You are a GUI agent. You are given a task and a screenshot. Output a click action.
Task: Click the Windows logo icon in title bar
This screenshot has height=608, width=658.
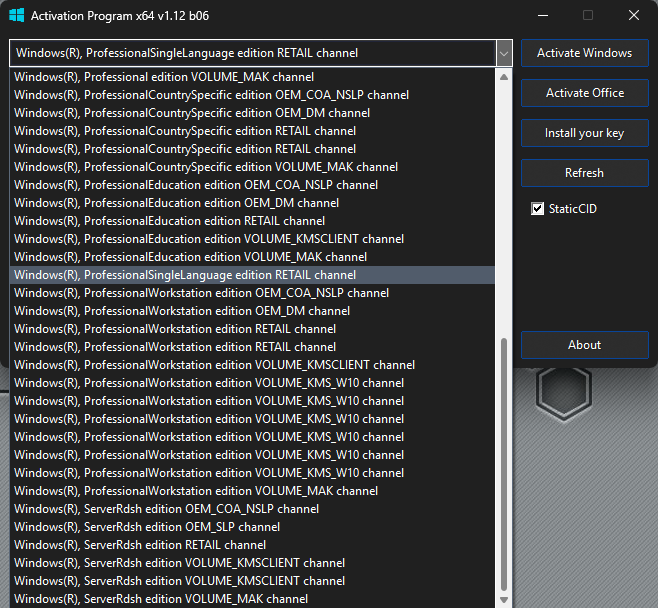point(17,16)
